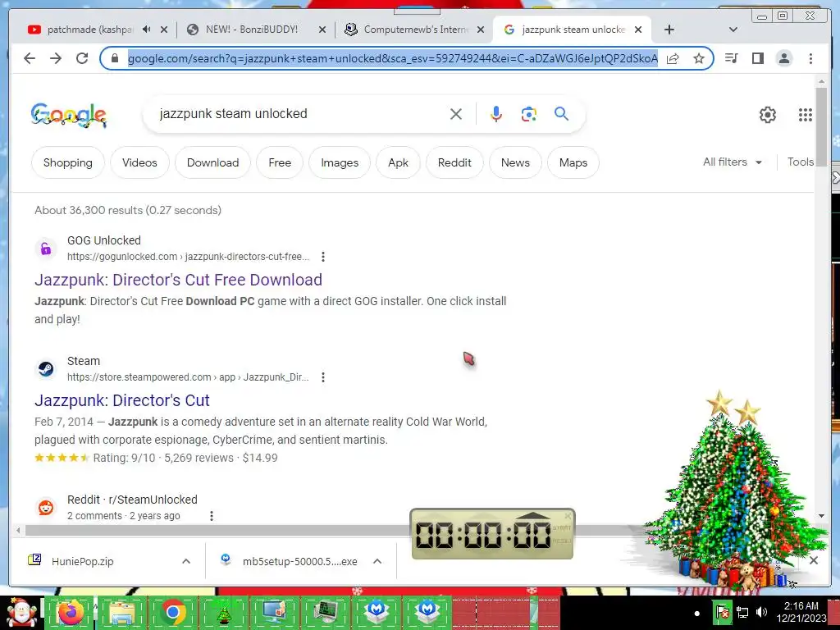The height and width of the screenshot is (630, 840).
Task: Open the Steam Jazzpunk: Director's Cut link
Action: tap(122, 400)
